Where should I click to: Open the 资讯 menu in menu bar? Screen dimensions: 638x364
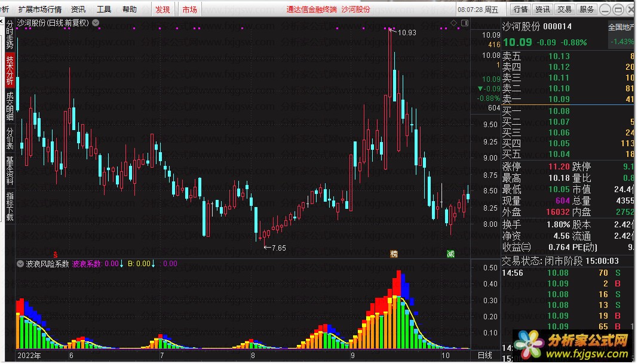pyautogui.click(x=78, y=9)
